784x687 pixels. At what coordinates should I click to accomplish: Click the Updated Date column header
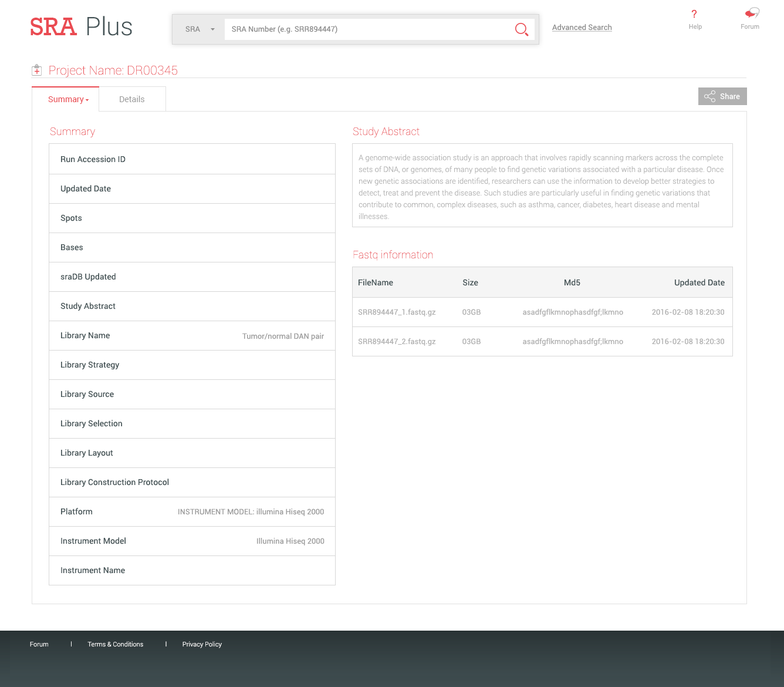click(x=699, y=282)
